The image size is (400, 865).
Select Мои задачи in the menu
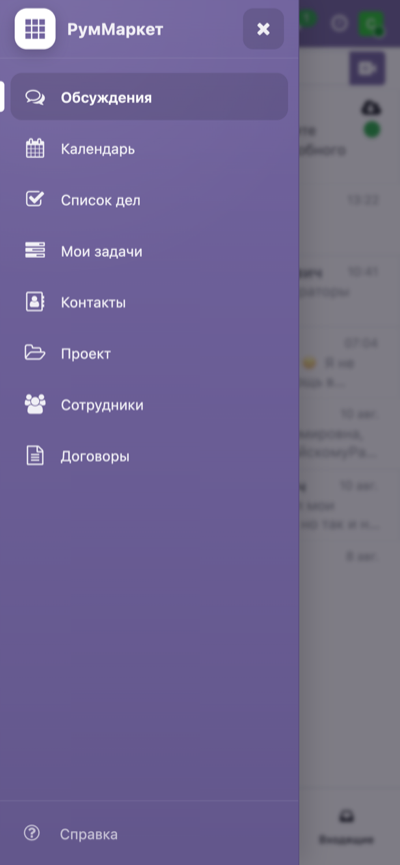click(149, 252)
